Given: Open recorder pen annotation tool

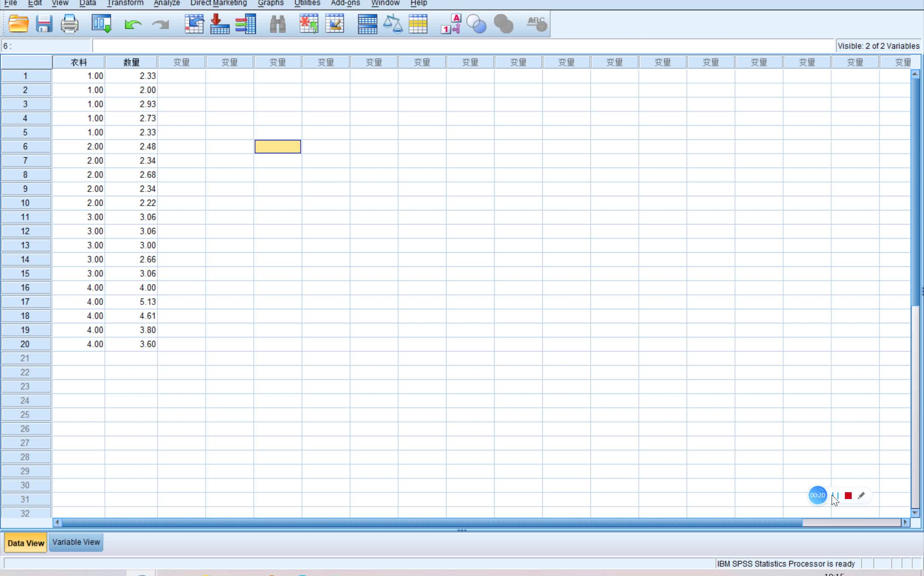Looking at the screenshot, I should 861,496.
